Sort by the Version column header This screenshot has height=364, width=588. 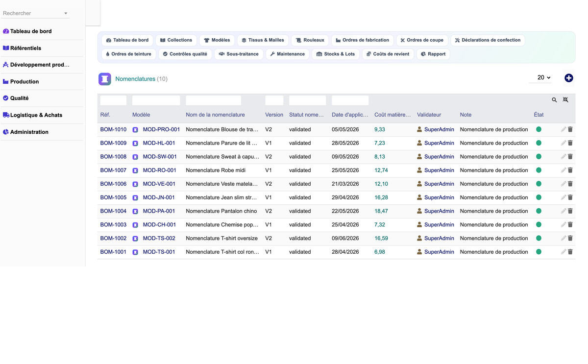click(x=274, y=115)
